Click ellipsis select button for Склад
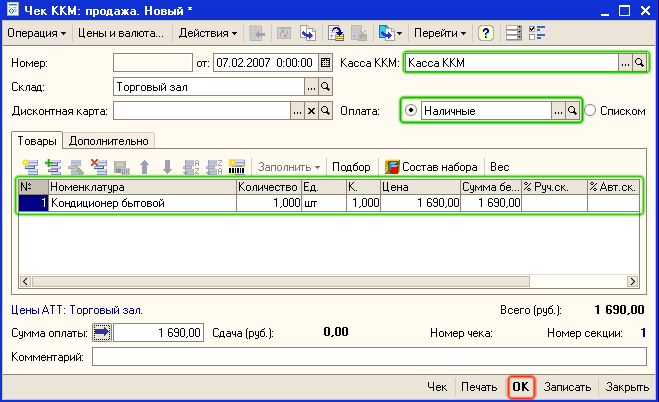659x402 pixels. [311, 87]
